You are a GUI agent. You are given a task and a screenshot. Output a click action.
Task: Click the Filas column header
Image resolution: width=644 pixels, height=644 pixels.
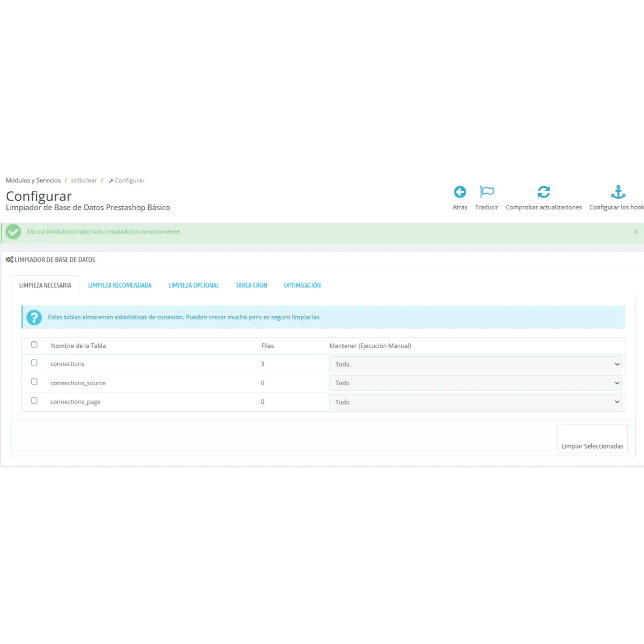268,346
